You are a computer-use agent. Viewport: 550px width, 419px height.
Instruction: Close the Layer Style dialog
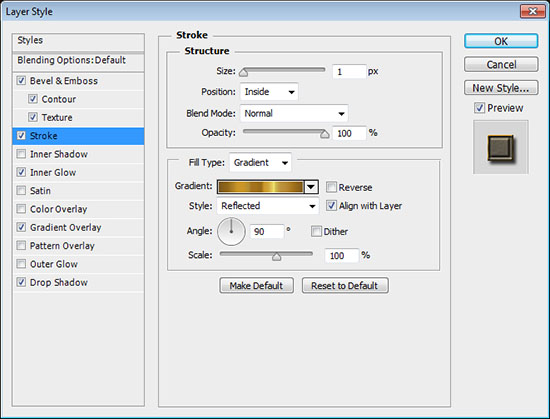click(532, 11)
